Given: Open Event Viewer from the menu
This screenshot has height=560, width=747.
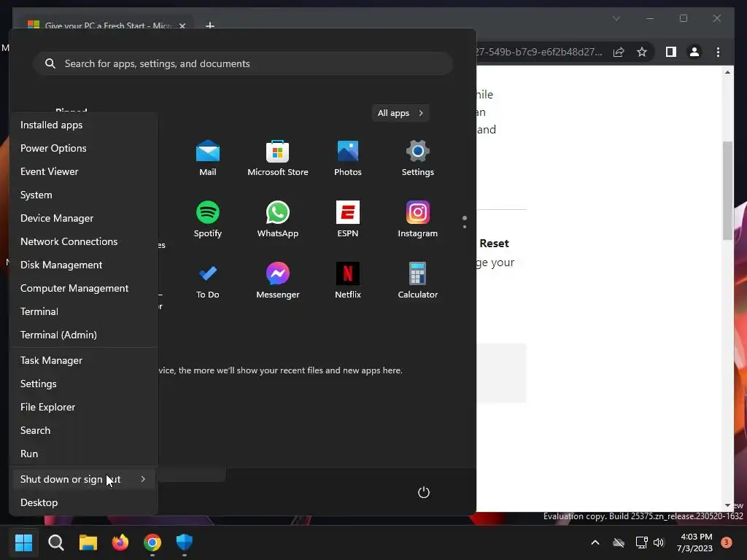Looking at the screenshot, I should coord(83,171).
